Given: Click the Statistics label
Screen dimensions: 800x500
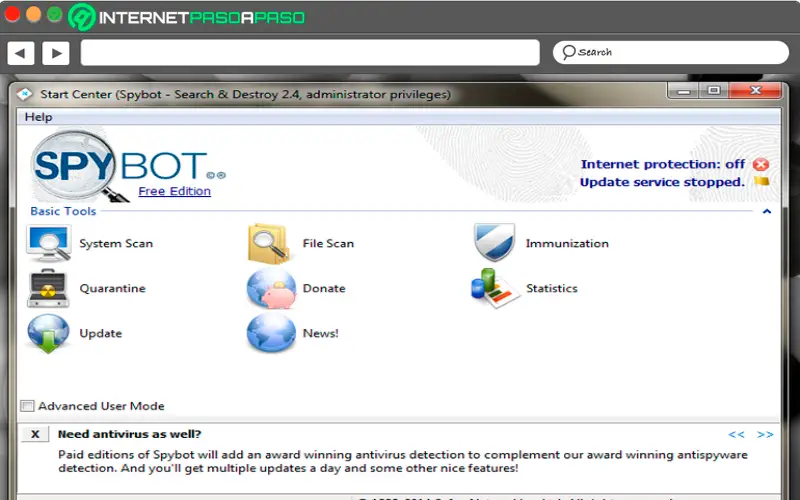Looking at the screenshot, I should pos(552,288).
